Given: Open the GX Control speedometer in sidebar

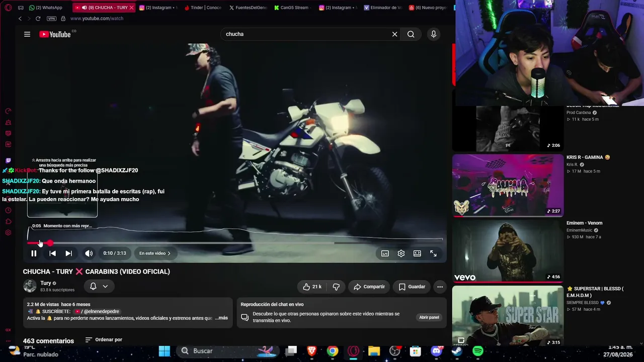Looking at the screenshot, I should [x=8, y=111].
